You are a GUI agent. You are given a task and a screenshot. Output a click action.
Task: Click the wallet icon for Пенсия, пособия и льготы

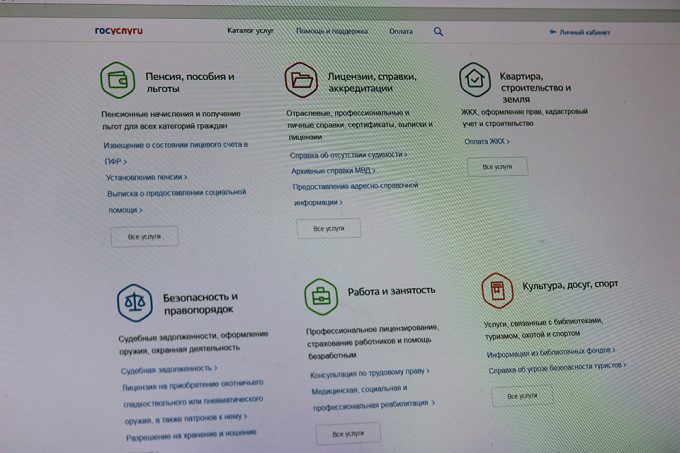click(x=118, y=80)
